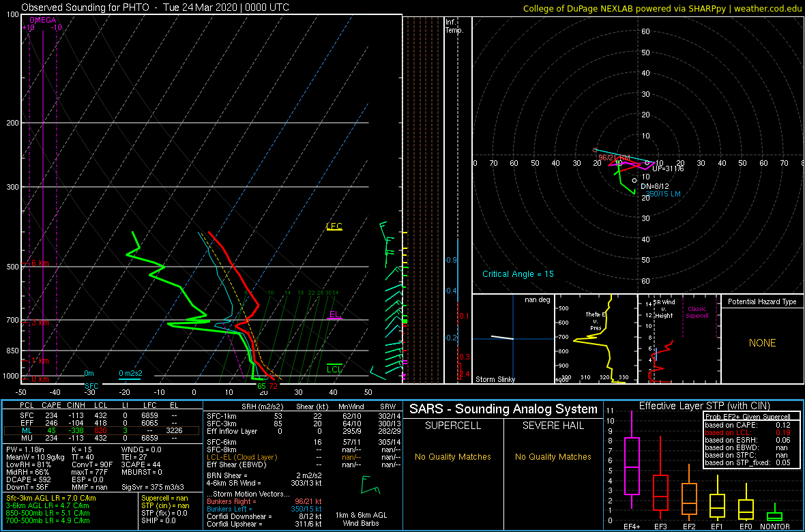Click the 'Critical Angle = 15' readout
The image size is (805, 532).
tap(518, 274)
